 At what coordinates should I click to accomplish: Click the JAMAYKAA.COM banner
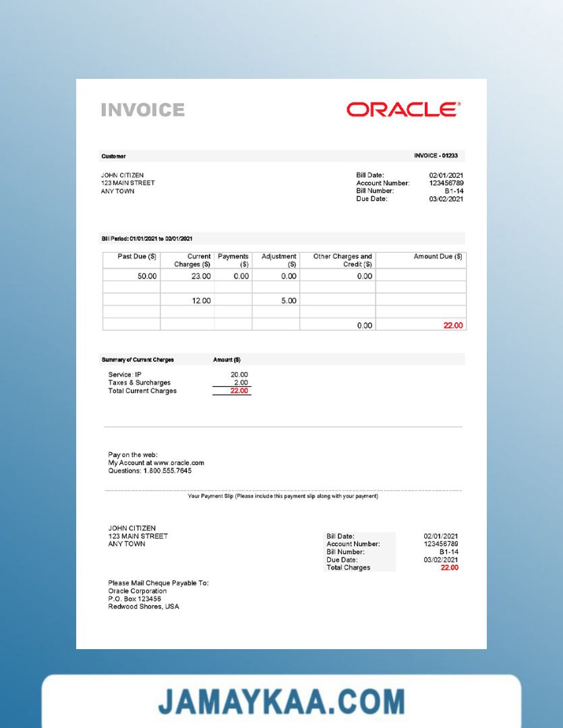[x=281, y=701]
